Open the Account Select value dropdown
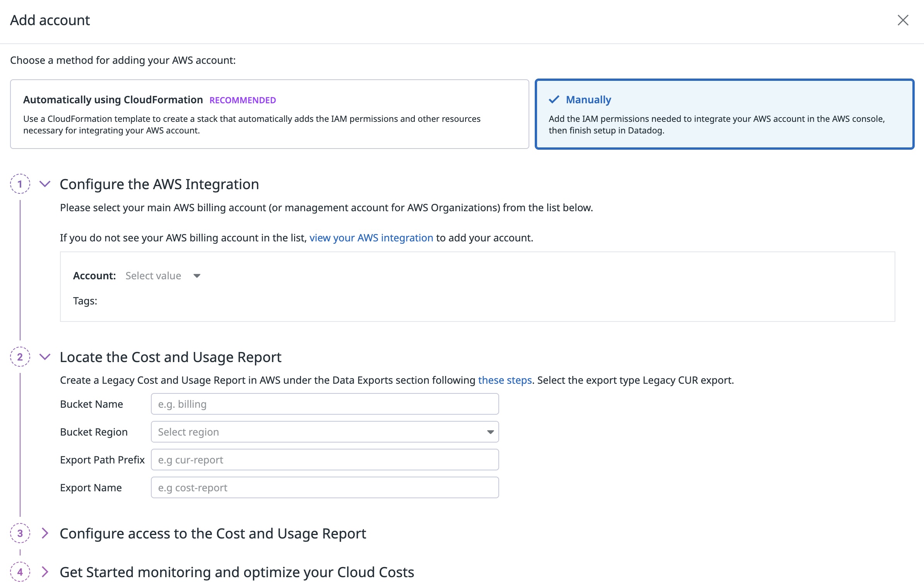 tap(163, 276)
